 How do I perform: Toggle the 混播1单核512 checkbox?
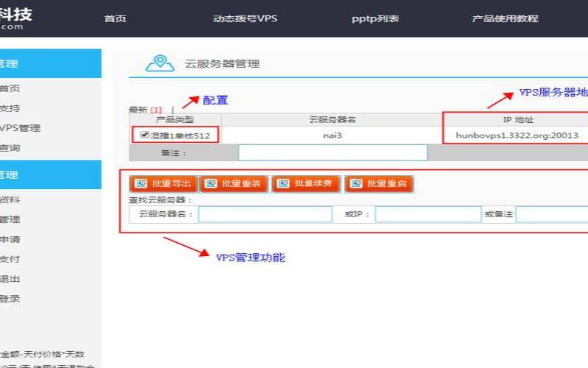click(144, 135)
